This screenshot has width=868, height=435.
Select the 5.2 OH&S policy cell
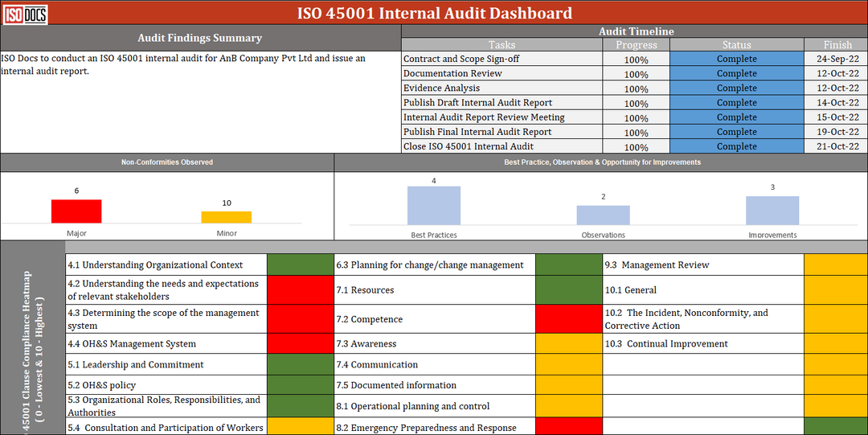166,385
